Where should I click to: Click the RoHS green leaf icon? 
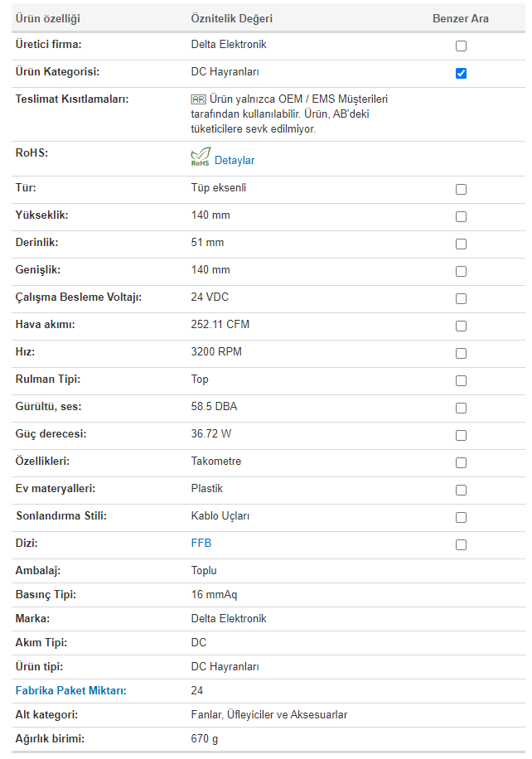201,157
